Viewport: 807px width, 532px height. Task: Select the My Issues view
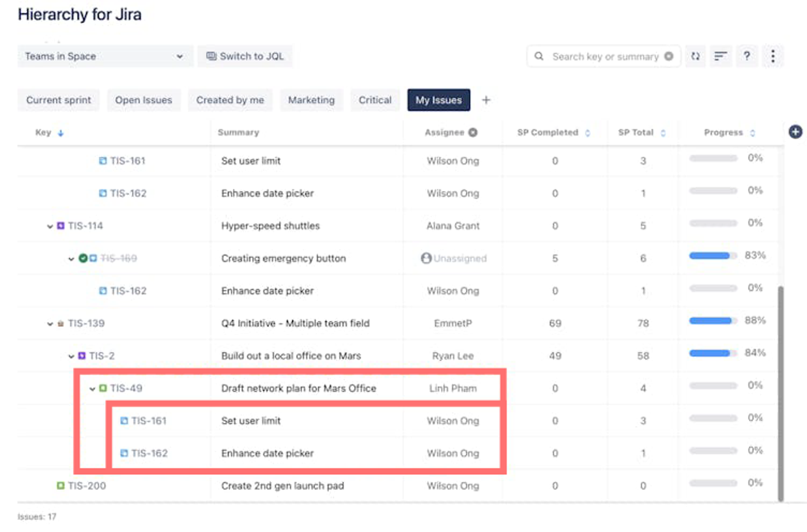439,100
